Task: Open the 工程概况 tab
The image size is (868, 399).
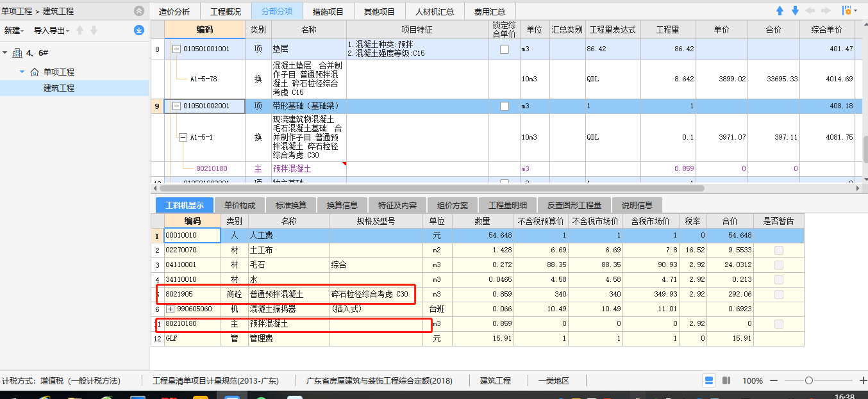Action: click(226, 12)
